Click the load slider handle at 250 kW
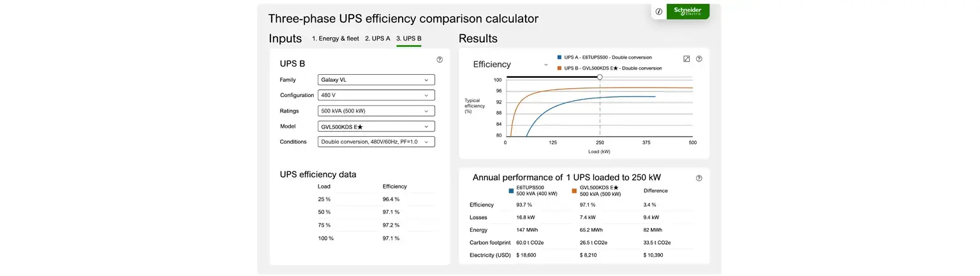Viewport: 980px width, 276px height. [600, 77]
